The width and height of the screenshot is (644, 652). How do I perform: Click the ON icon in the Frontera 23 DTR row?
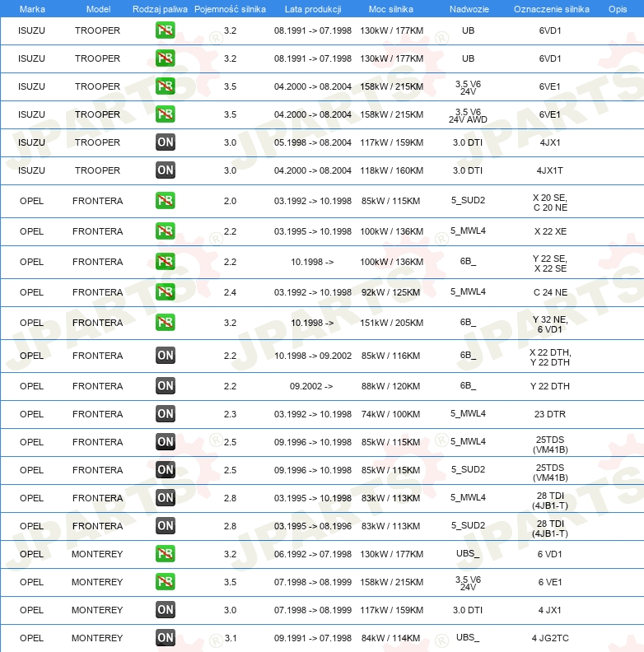(166, 414)
